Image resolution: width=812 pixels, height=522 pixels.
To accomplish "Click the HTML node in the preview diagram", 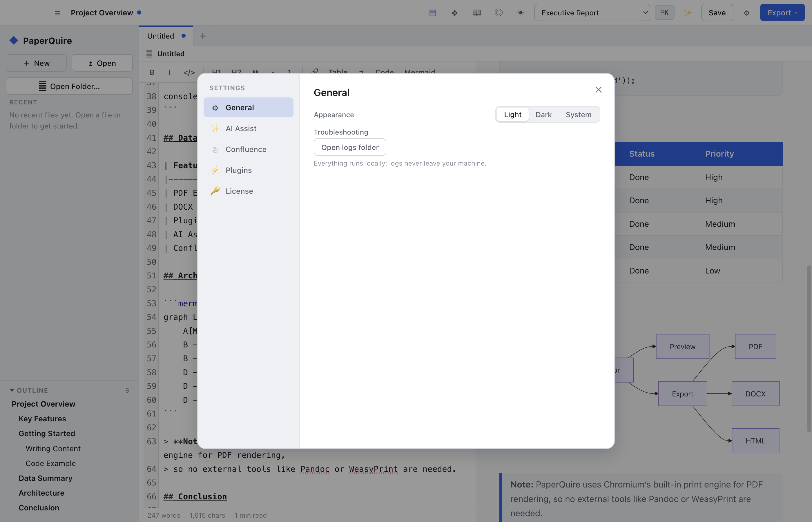I will coord(755,441).
